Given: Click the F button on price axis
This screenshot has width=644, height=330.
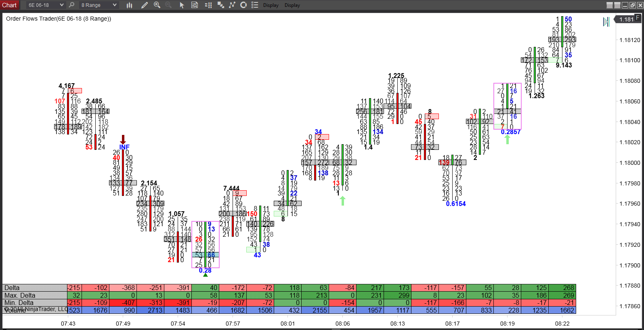Looking at the screenshot, I should [638, 17].
